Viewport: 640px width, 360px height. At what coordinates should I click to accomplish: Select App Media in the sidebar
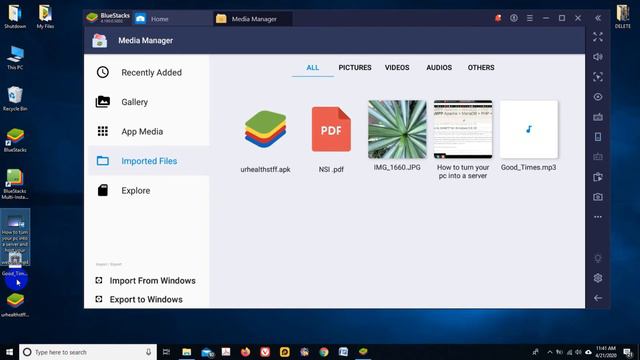149,131
